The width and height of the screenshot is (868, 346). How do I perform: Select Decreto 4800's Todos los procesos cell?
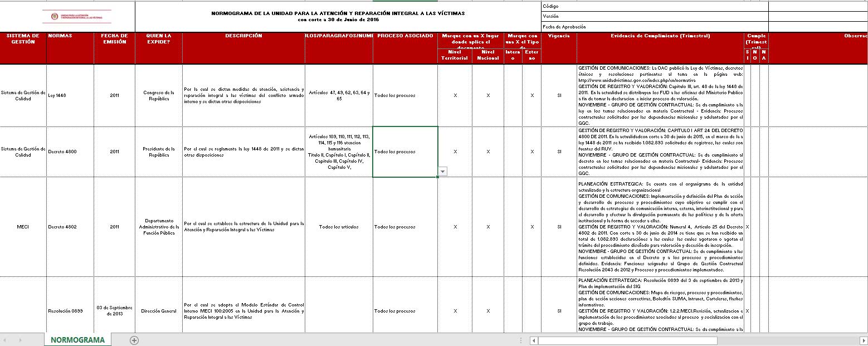coord(405,152)
